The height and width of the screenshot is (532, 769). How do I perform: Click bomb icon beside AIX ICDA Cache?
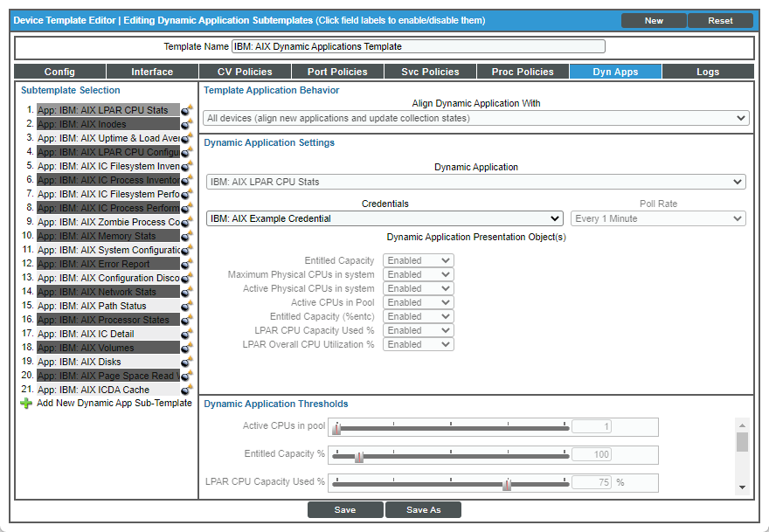[x=187, y=390]
